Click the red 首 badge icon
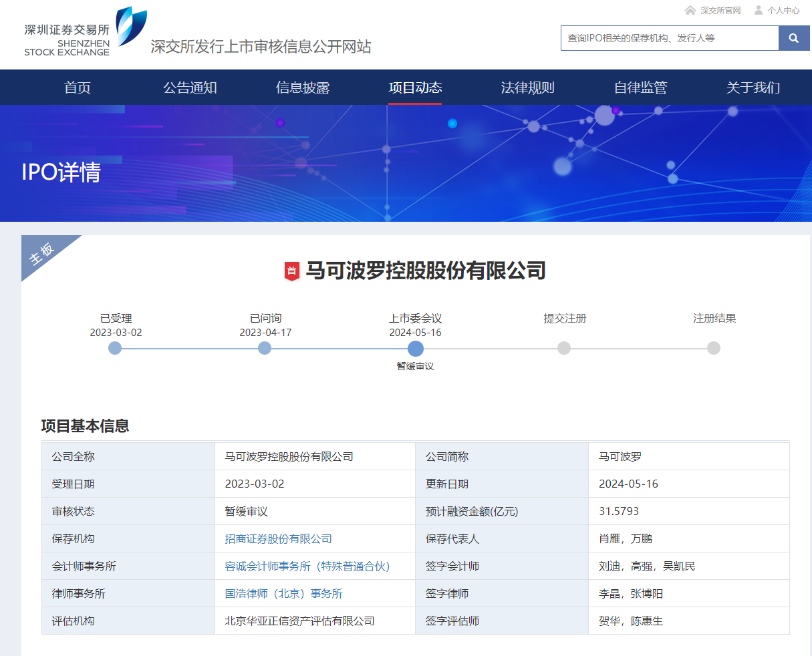Screen dimensions: 812x656 click(x=291, y=271)
